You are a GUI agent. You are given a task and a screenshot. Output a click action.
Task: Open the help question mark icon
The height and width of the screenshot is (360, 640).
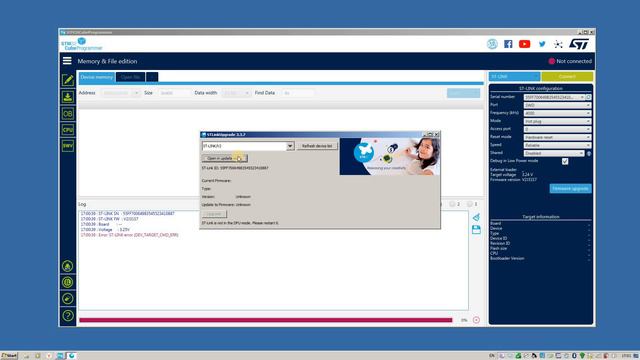pos(68,316)
